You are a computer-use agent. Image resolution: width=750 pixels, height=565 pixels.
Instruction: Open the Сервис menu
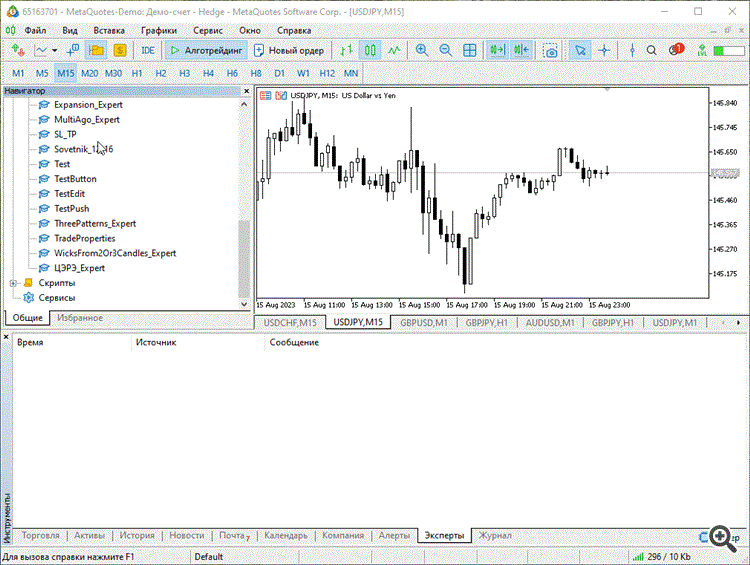(x=208, y=30)
